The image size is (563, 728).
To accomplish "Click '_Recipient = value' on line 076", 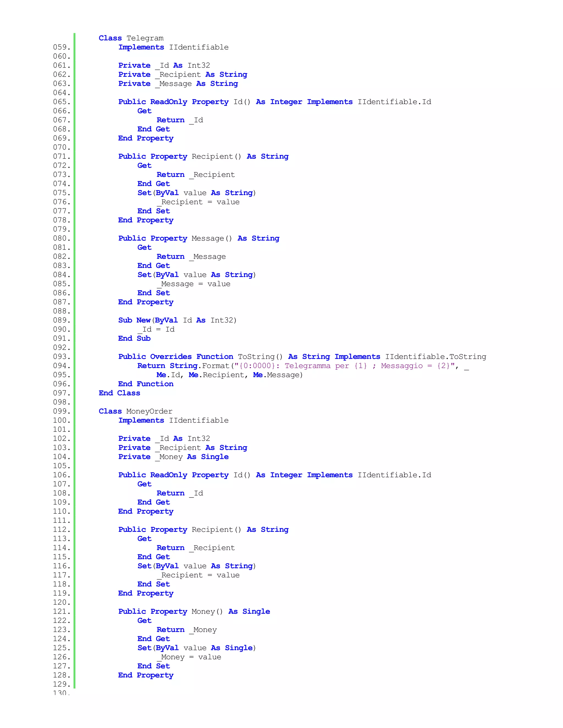I will point(198,202).
